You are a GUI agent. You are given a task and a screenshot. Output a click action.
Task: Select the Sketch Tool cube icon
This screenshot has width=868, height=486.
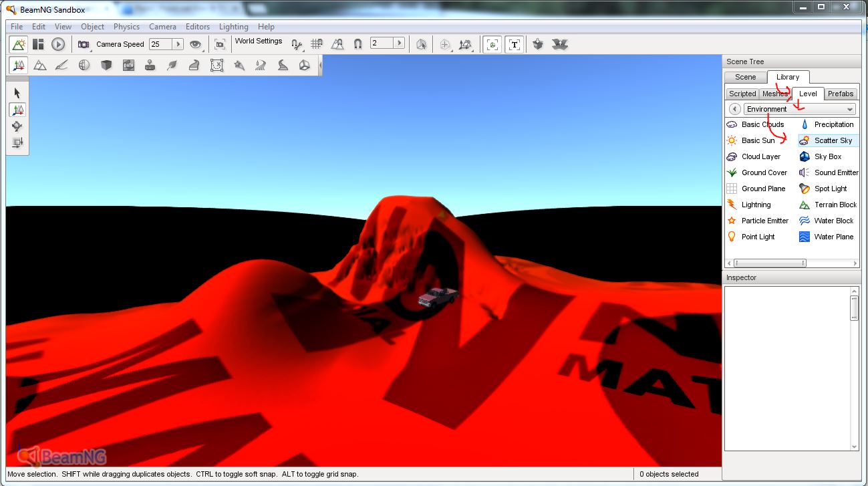[106, 65]
